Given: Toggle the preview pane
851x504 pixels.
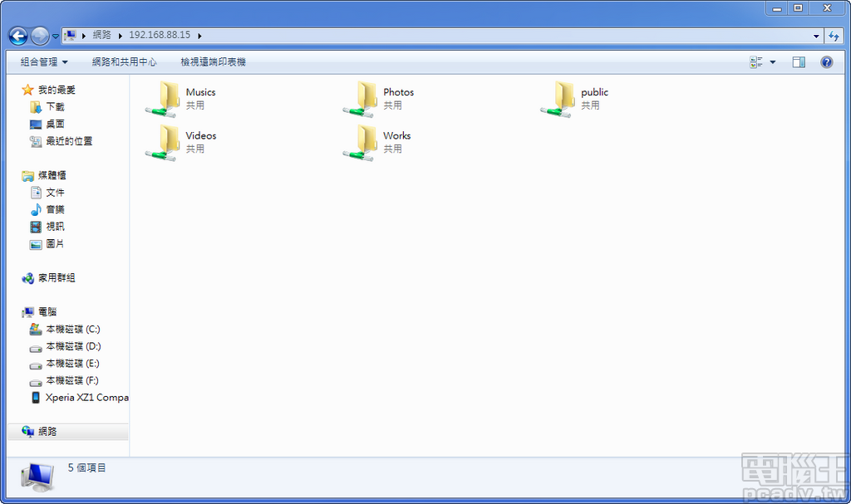Looking at the screenshot, I should pyautogui.click(x=799, y=61).
